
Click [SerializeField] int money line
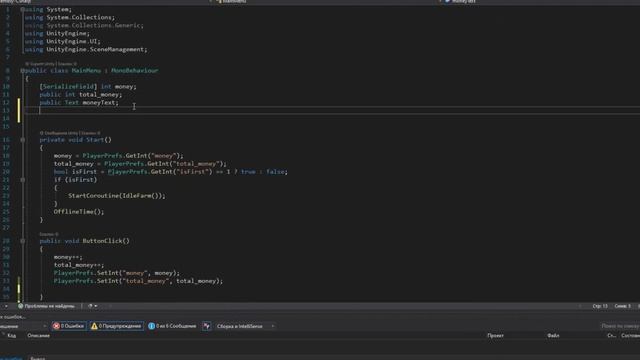(88, 87)
